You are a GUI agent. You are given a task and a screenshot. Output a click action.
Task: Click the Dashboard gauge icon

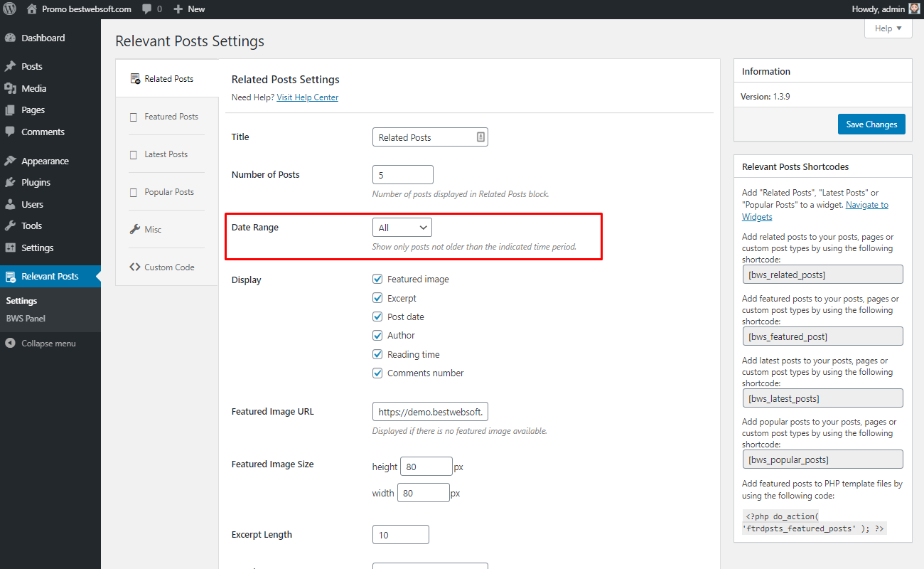[10, 38]
